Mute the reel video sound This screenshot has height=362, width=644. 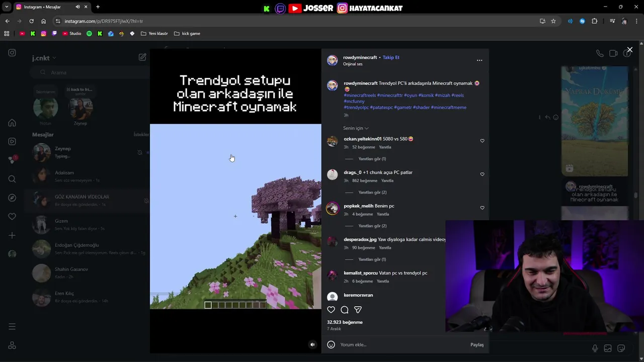tap(312, 344)
